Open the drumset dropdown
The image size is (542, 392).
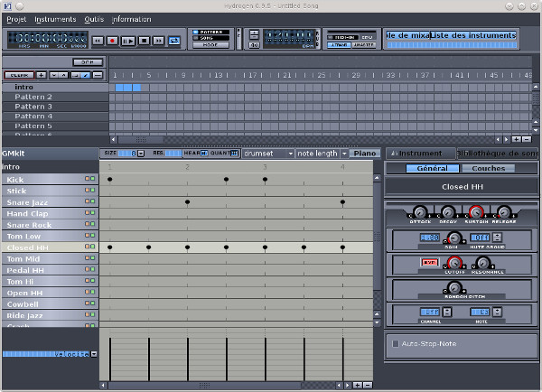click(268, 154)
